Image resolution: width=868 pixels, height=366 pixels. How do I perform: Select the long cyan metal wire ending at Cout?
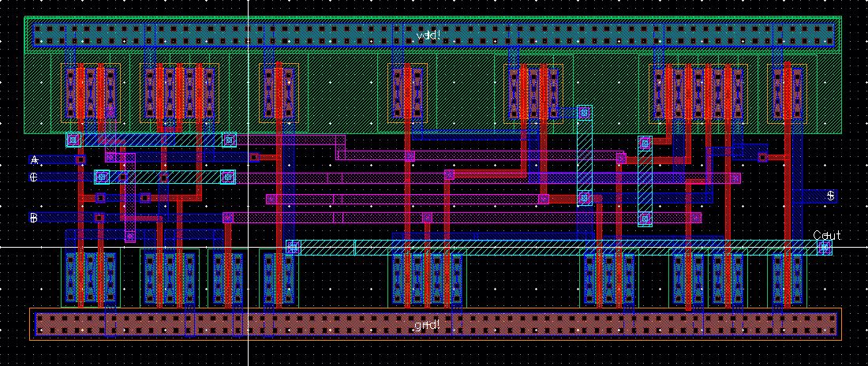pos(559,248)
